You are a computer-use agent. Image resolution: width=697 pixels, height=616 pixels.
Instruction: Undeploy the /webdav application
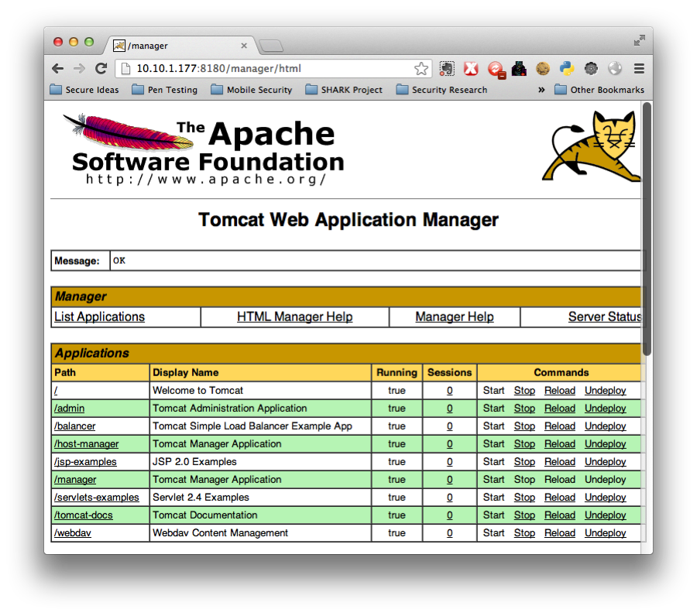[x=605, y=533]
